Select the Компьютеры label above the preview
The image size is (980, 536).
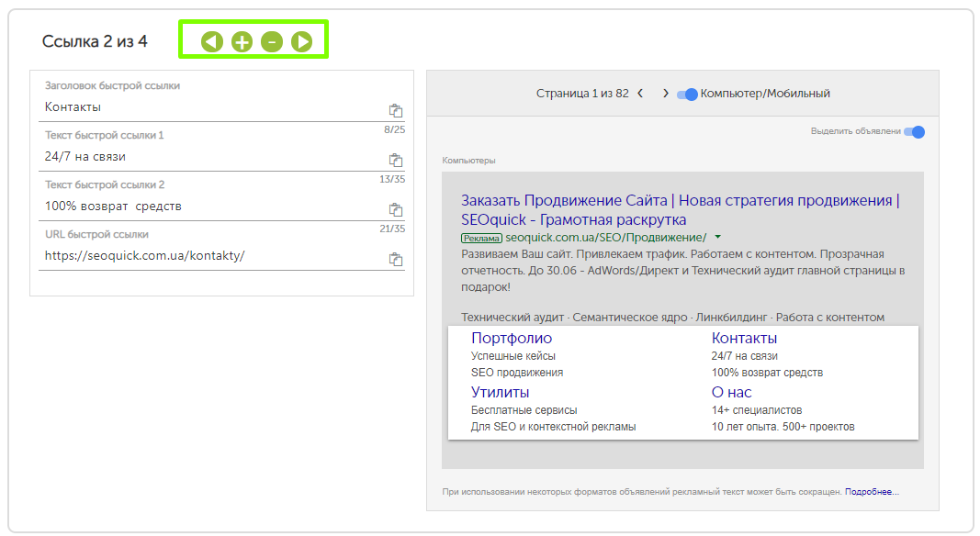click(468, 161)
